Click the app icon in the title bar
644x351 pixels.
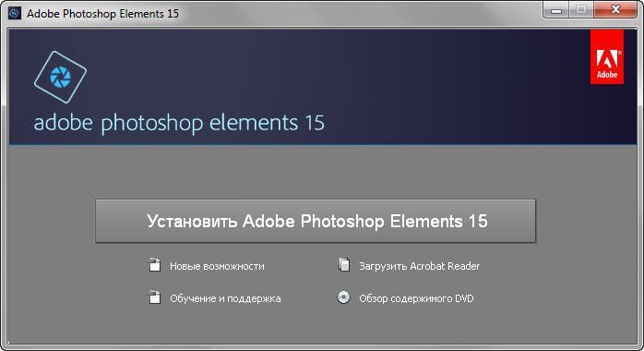[15, 13]
